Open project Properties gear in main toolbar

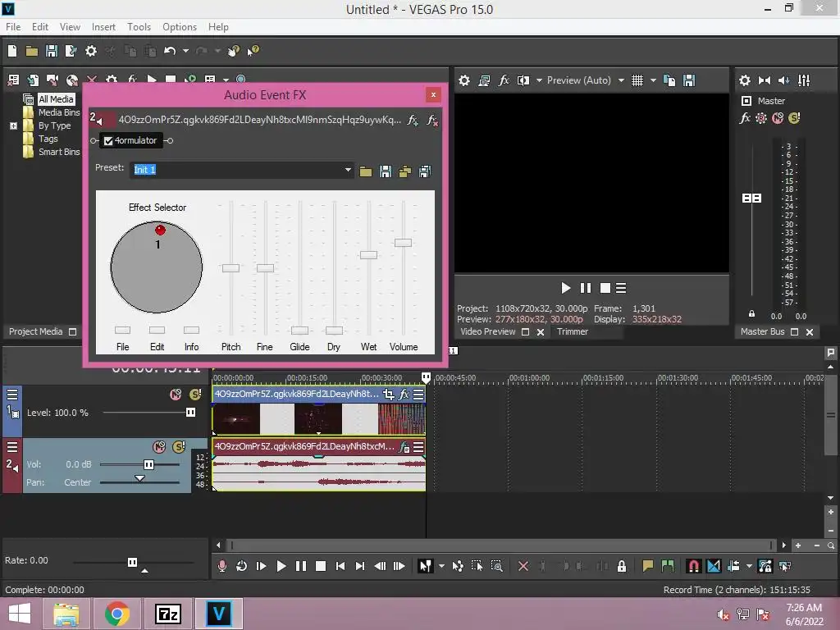(91, 51)
